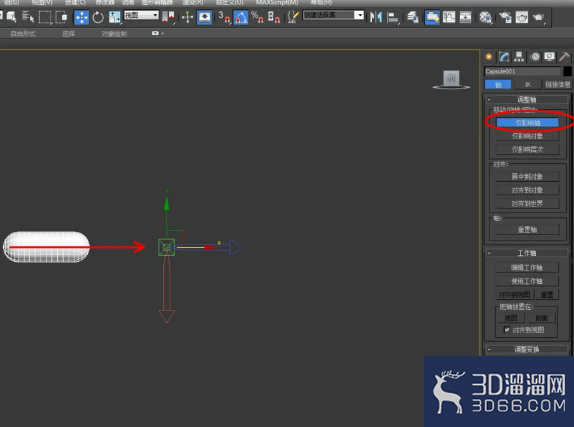
Task: Open the Display command panel tab
Action: coord(549,56)
